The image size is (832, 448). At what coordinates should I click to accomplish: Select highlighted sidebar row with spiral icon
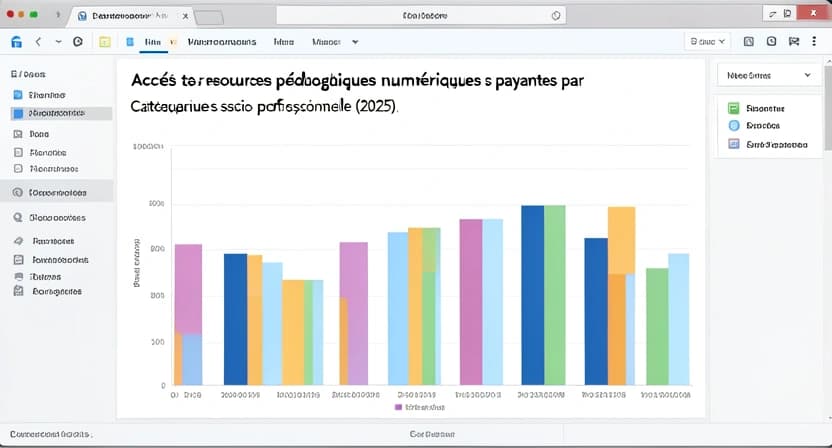tap(57, 192)
